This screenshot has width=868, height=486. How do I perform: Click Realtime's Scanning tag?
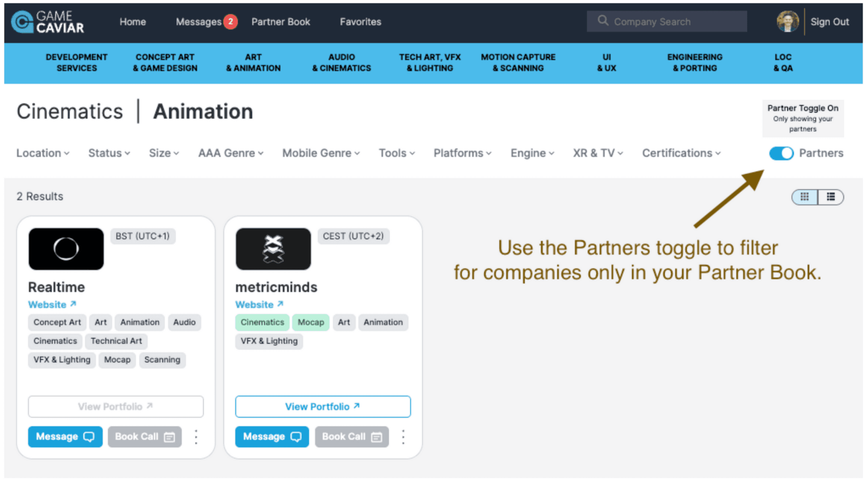162,360
